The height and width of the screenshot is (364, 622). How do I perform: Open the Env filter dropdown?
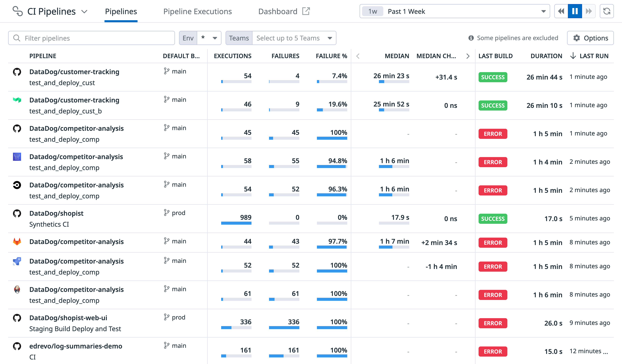(x=209, y=38)
